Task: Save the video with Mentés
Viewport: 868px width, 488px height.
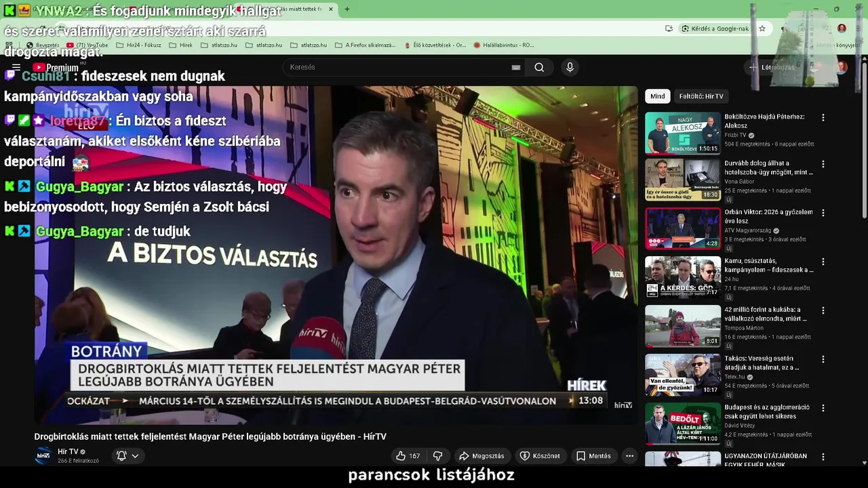Action: coord(593,456)
